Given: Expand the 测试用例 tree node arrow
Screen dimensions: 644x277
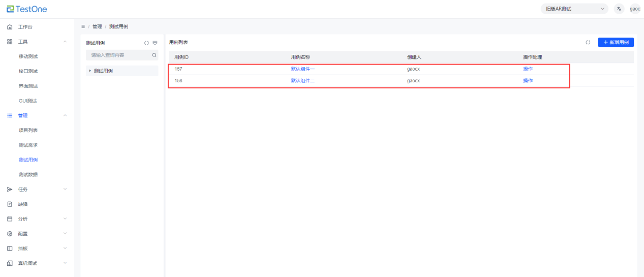Looking at the screenshot, I should click(90, 71).
